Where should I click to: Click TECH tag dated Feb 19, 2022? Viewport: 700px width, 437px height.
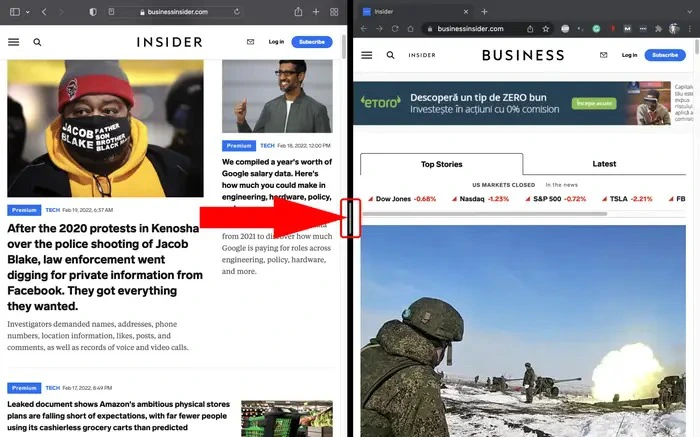53,210
